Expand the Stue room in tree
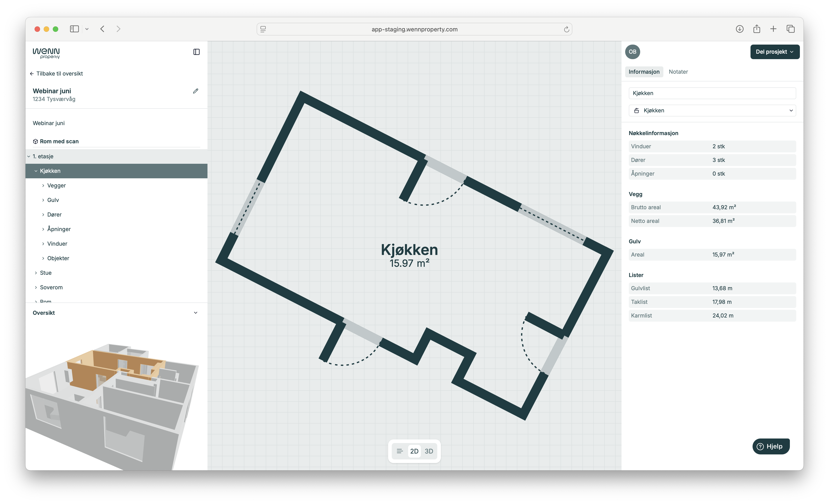This screenshot has height=504, width=829. click(36, 273)
